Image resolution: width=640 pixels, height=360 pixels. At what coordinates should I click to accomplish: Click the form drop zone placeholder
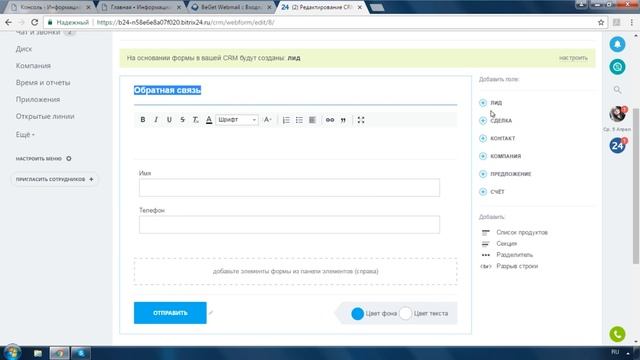point(296,271)
